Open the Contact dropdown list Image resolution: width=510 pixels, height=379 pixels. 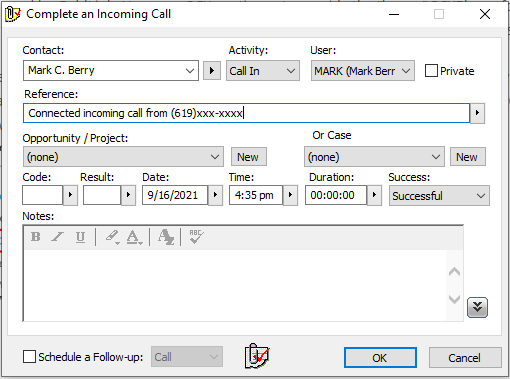point(190,71)
